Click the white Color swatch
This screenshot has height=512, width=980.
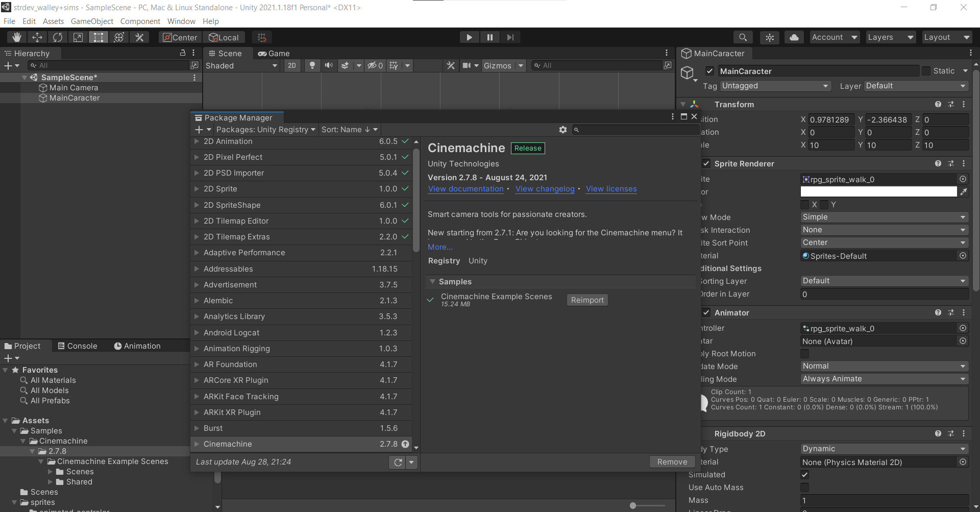tap(878, 191)
